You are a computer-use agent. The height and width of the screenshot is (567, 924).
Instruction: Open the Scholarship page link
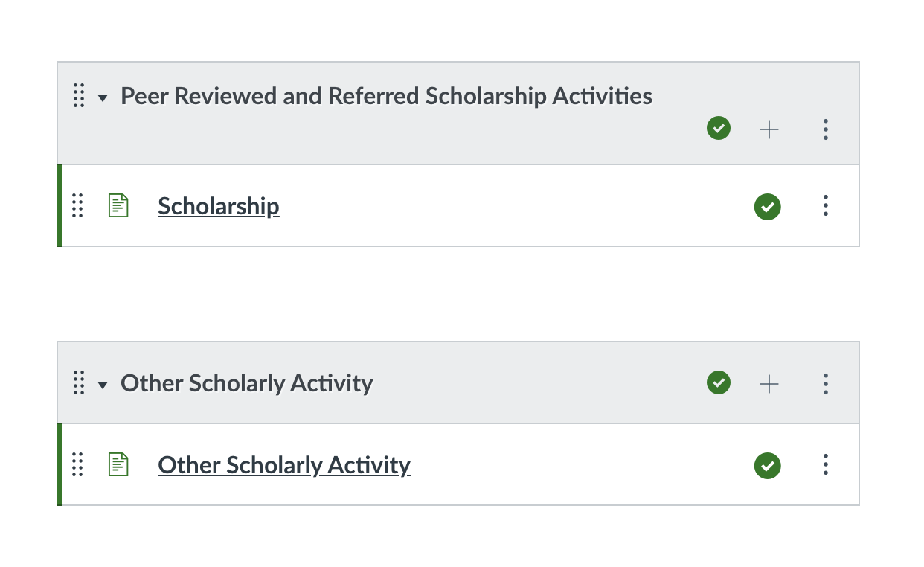(219, 206)
